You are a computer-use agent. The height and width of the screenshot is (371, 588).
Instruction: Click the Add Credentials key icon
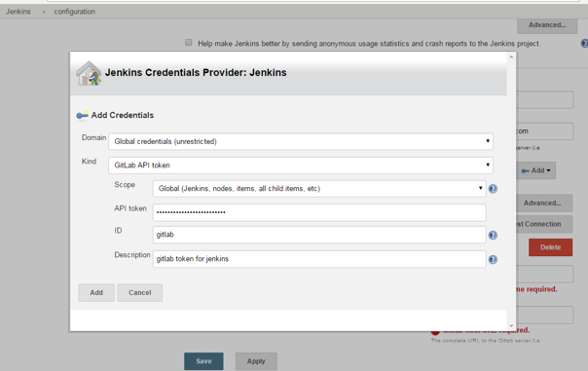[x=82, y=115]
